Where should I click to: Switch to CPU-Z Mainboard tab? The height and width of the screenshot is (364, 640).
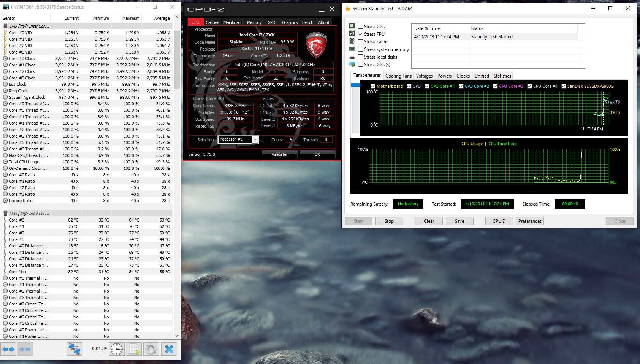point(233,22)
